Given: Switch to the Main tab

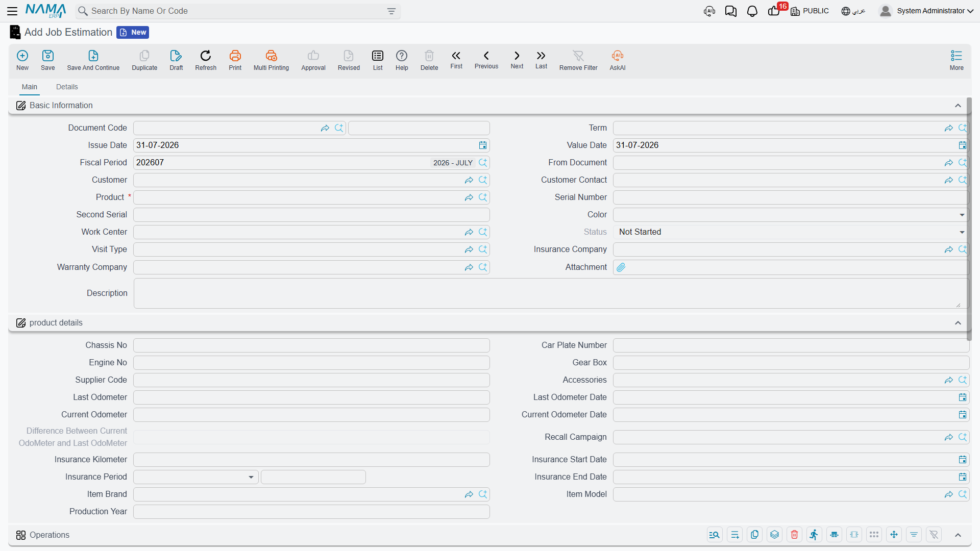Looking at the screenshot, I should pyautogui.click(x=30, y=87).
